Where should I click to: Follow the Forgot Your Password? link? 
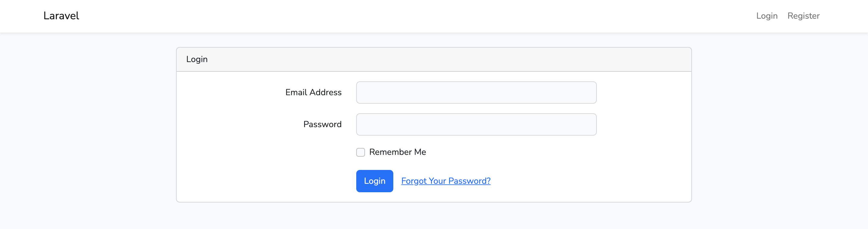click(446, 181)
